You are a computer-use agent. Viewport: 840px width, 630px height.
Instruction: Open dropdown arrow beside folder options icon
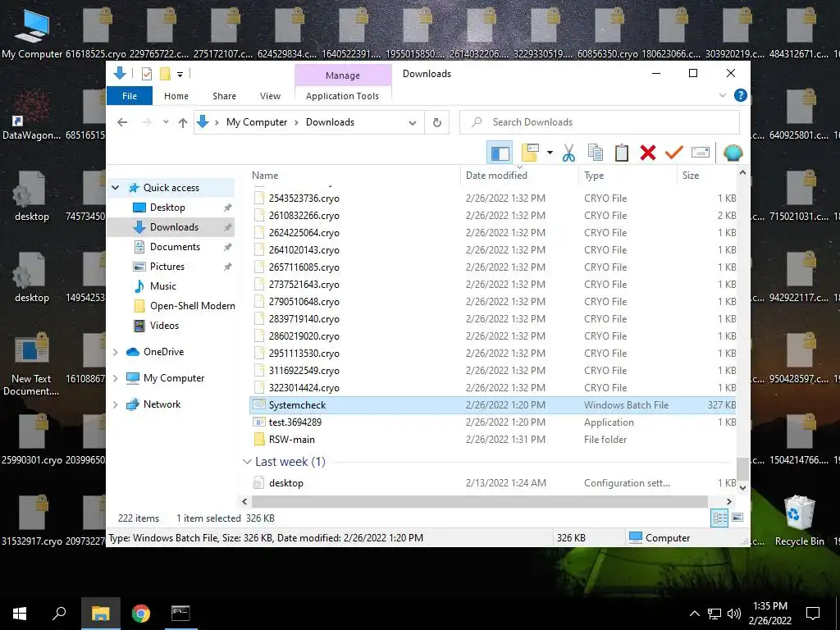[550, 153]
